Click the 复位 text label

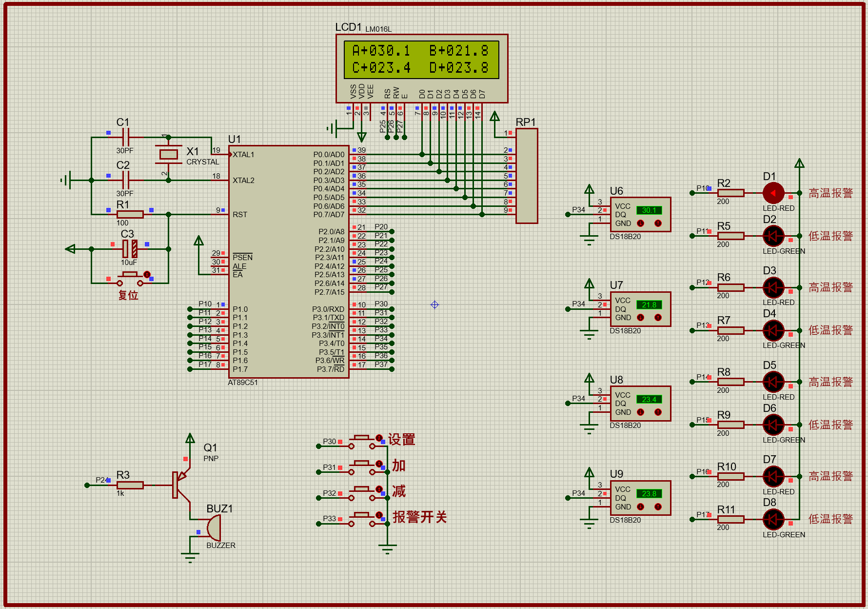[128, 295]
